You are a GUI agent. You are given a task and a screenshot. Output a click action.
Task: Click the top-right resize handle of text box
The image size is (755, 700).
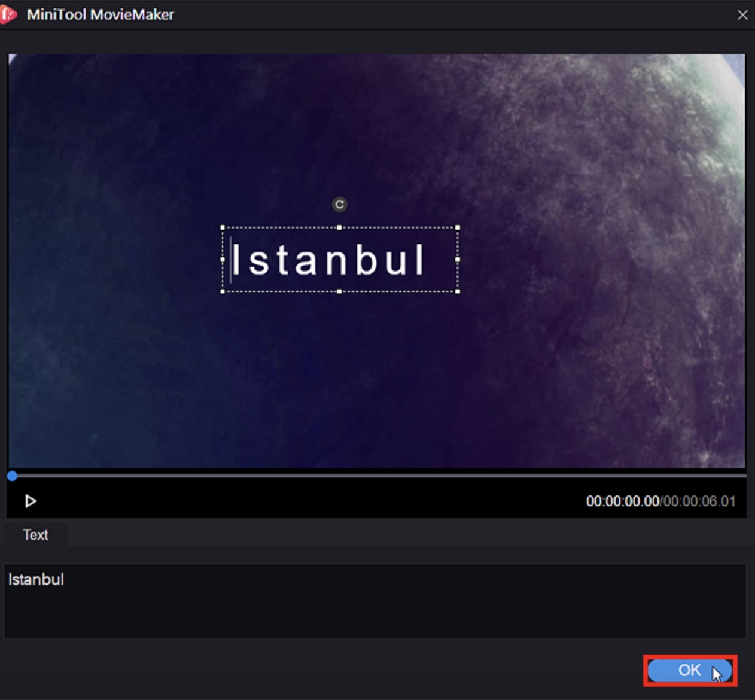(458, 227)
